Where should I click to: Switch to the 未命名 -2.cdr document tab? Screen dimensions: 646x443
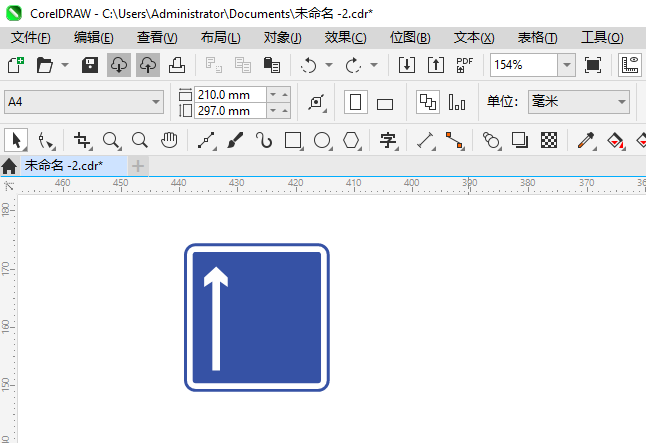pyautogui.click(x=74, y=166)
